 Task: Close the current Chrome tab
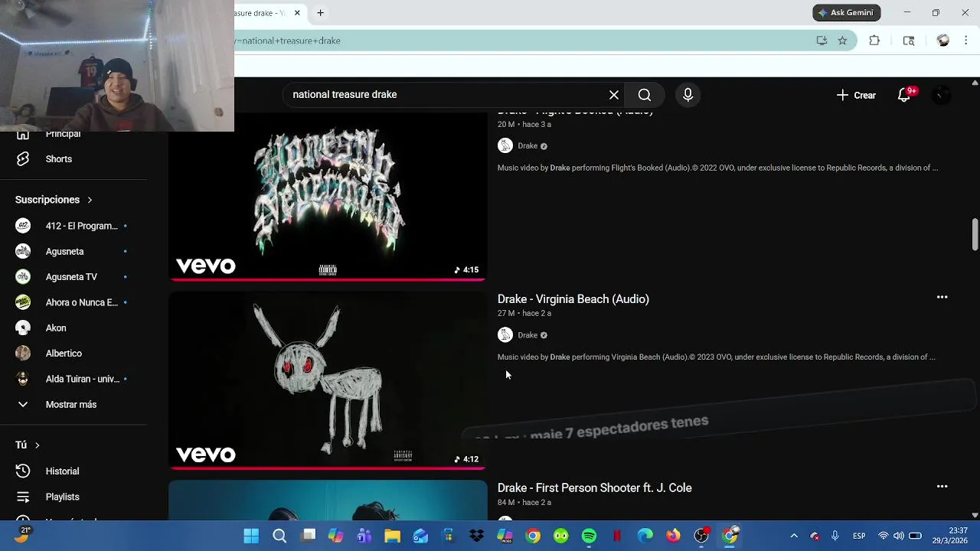[298, 13]
